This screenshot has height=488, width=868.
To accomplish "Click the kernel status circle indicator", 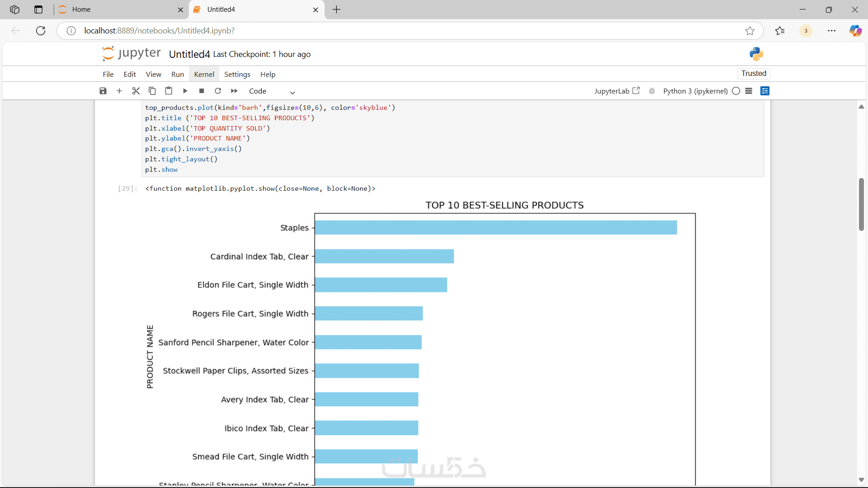I will click(x=736, y=91).
